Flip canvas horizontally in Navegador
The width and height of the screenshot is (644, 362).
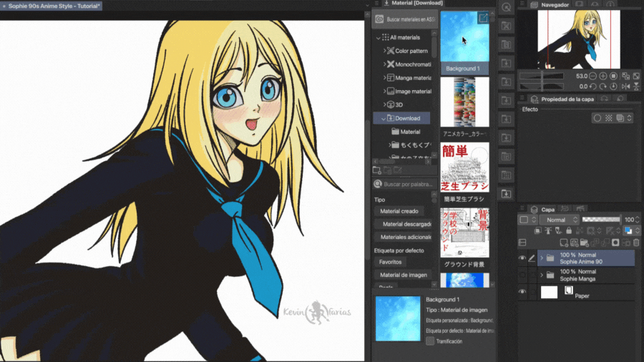pyautogui.click(x=625, y=86)
